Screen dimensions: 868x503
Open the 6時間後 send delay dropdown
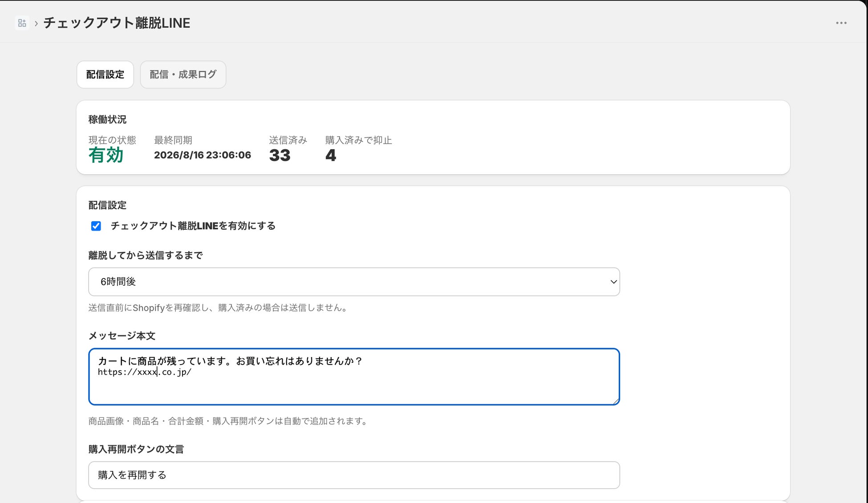[x=354, y=282]
